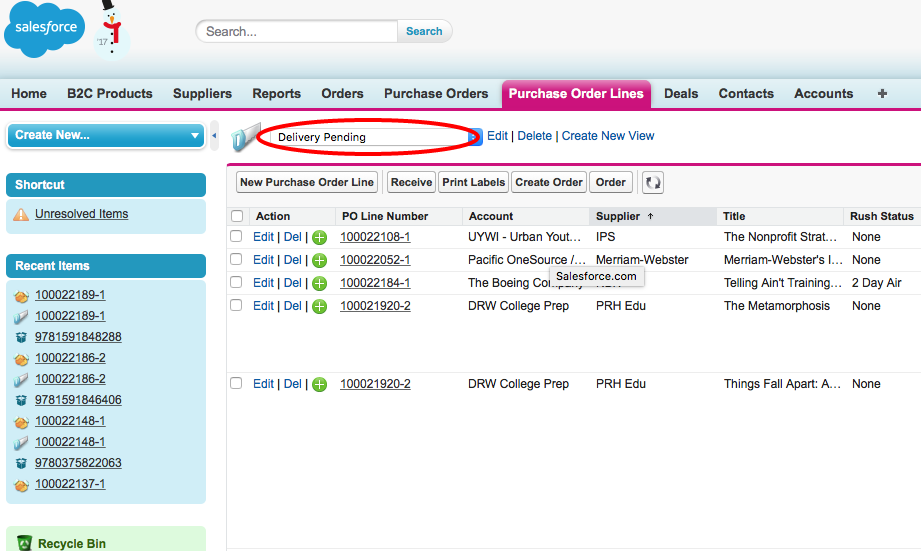Click in the Search input field

tap(297, 31)
